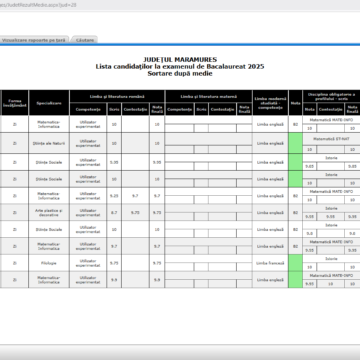Click the 'Utilizator experimentat' cell in the Filologie row
The height and width of the screenshot is (360, 360).
click(88, 263)
